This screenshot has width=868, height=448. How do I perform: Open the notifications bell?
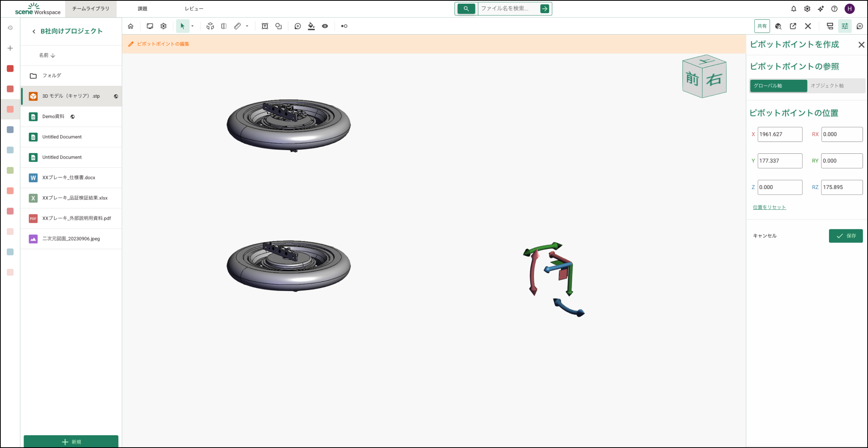click(x=793, y=9)
